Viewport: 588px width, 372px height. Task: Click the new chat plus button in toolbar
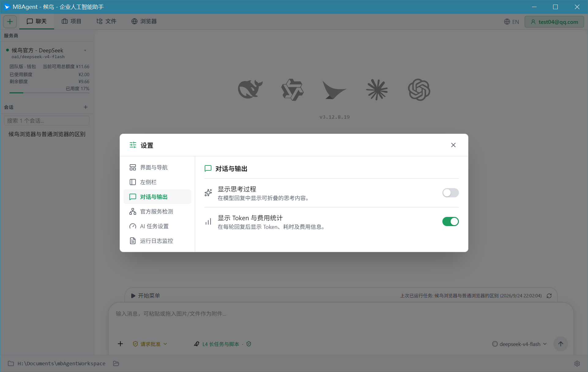point(10,21)
